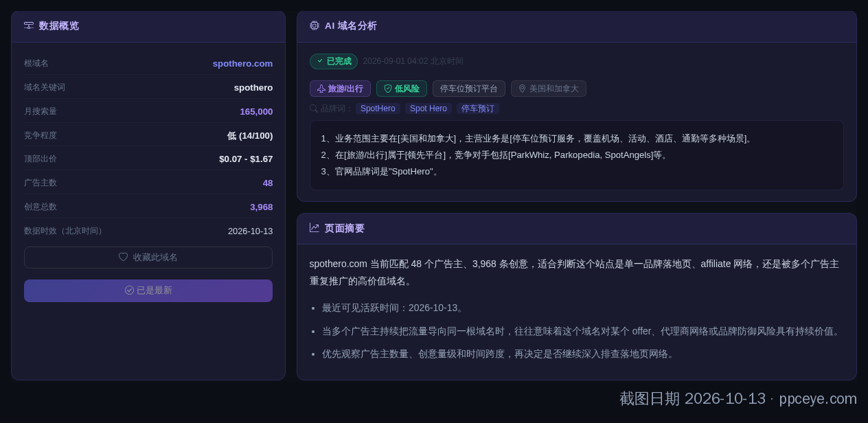The height and width of the screenshot is (423, 868).
Task: Click the 月搜索量 row label
Action: point(41,111)
